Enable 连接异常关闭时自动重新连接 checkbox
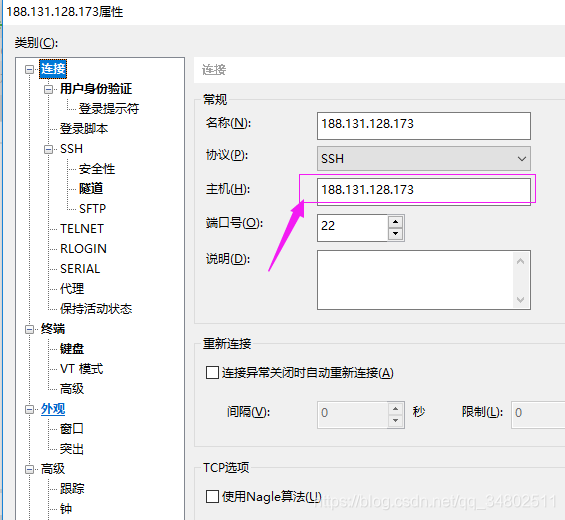The height and width of the screenshot is (520, 565). (x=212, y=373)
